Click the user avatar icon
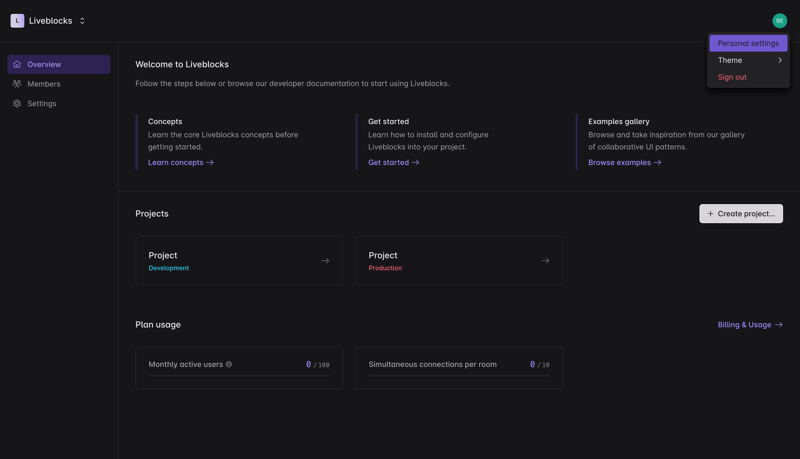Screen dimensions: 800x459 coord(779,21)
